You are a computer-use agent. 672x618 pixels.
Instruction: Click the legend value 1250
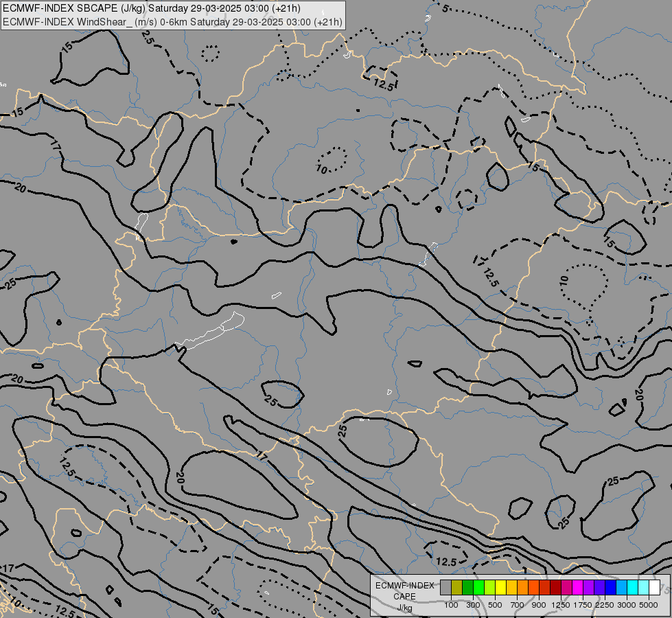pyautogui.click(x=561, y=605)
